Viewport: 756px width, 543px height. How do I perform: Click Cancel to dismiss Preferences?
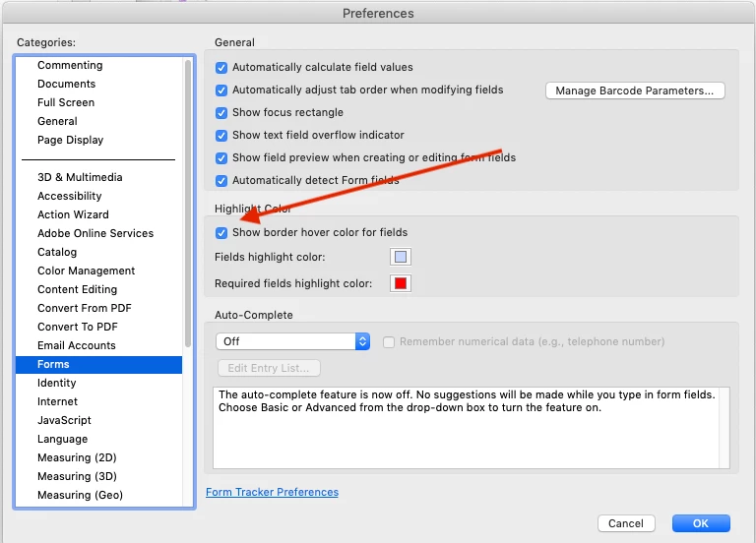click(626, 523)
